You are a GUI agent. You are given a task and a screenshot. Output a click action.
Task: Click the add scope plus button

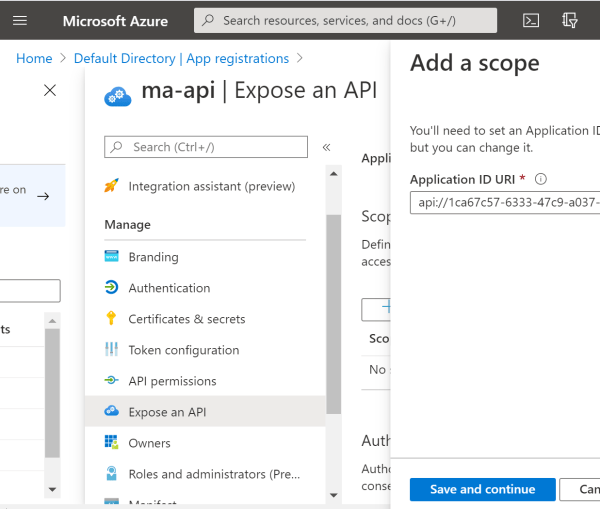[377, 309]
